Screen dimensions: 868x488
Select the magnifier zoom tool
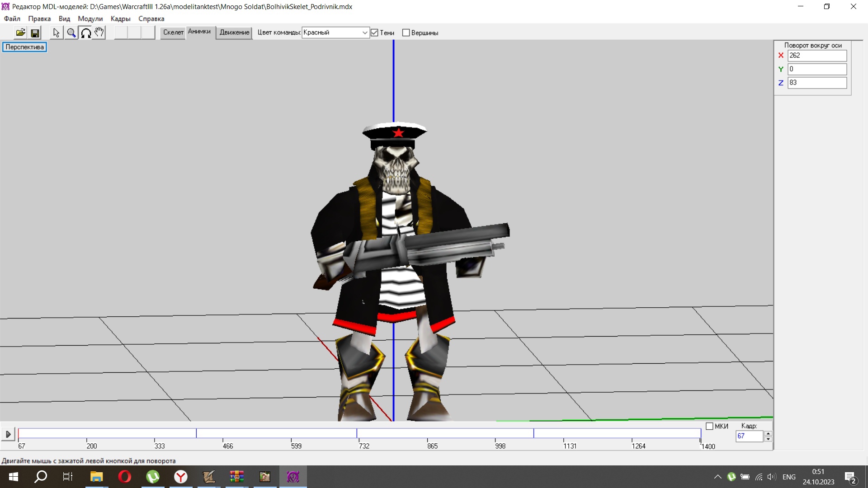coord(71,33)
